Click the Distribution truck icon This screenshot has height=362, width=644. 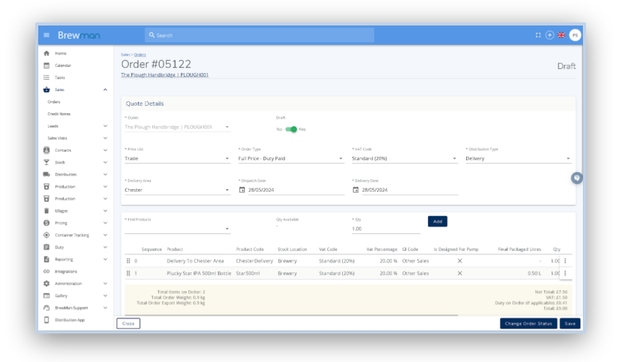click(x=46, y=174)
